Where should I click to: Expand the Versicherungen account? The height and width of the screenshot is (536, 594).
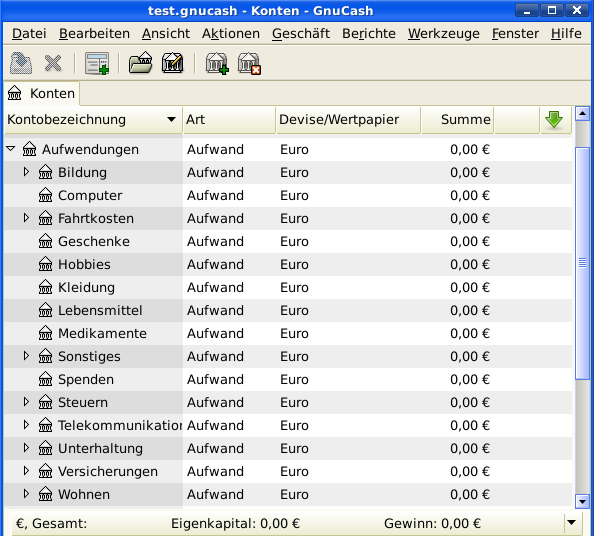[x=26, y=471]
